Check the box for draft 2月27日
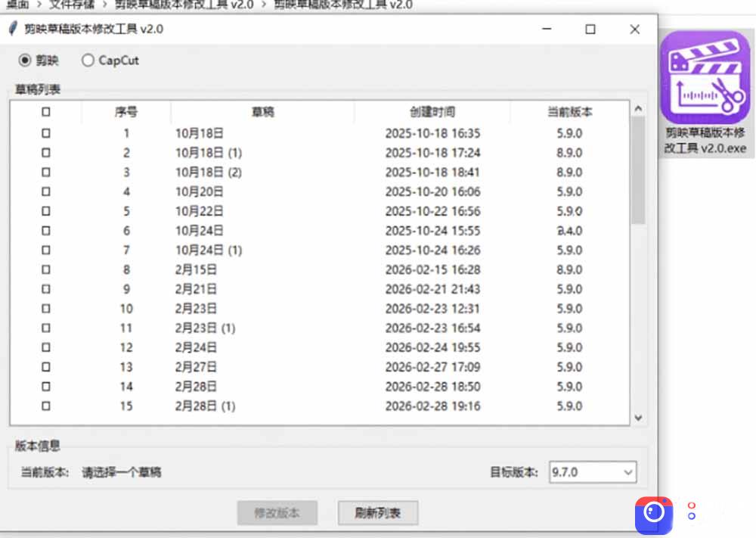 (x=46, y=367)
